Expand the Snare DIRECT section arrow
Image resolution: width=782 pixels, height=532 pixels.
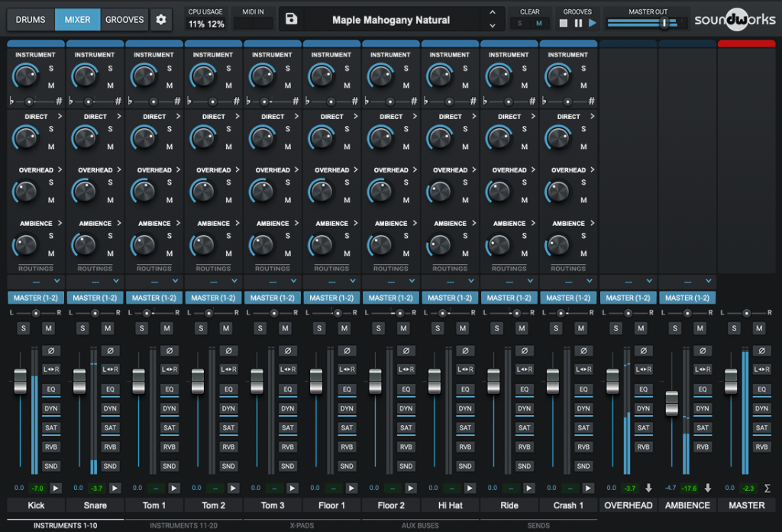tap(118, 117)
